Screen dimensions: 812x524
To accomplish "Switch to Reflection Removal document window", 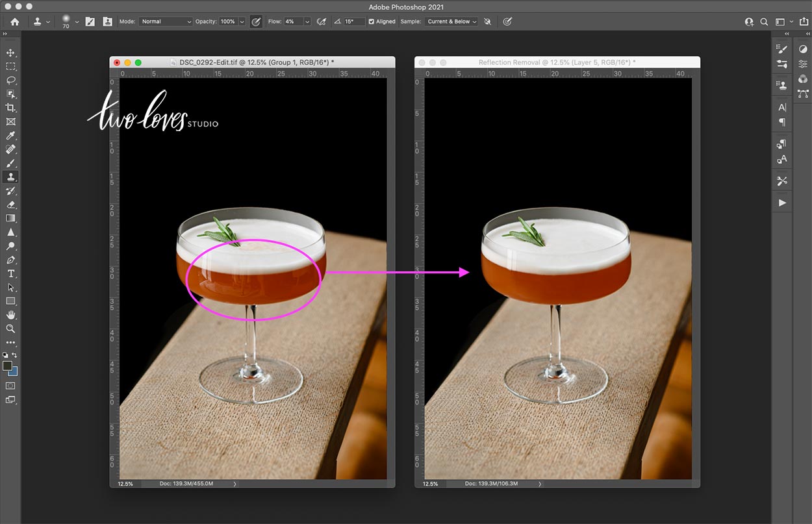I will (557, 62).
